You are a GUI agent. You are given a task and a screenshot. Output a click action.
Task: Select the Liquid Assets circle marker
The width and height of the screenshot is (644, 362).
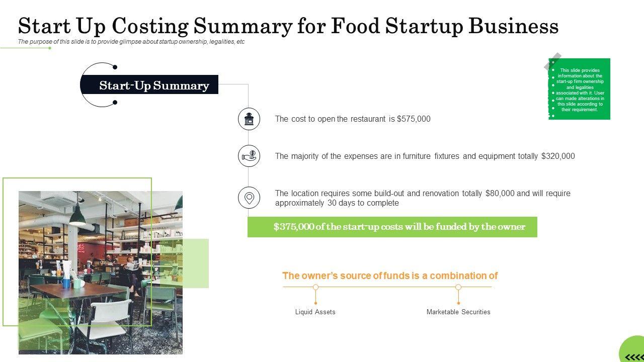tap(315, 287)
